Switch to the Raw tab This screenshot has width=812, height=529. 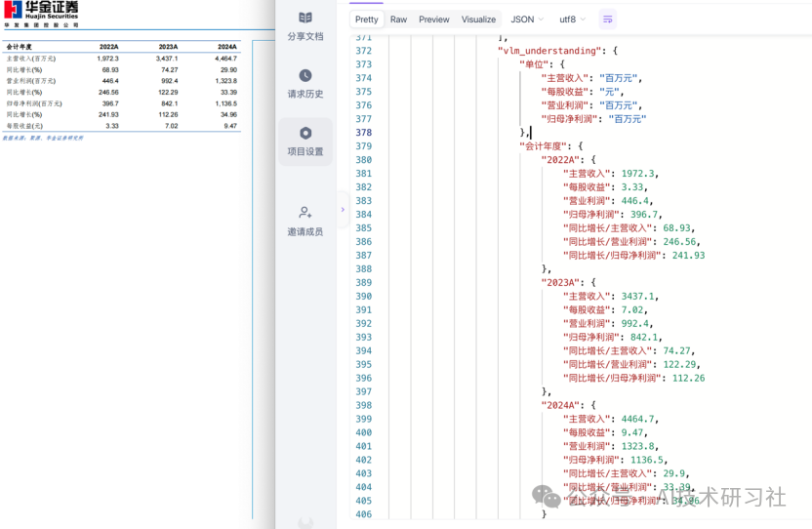[398, 20]
